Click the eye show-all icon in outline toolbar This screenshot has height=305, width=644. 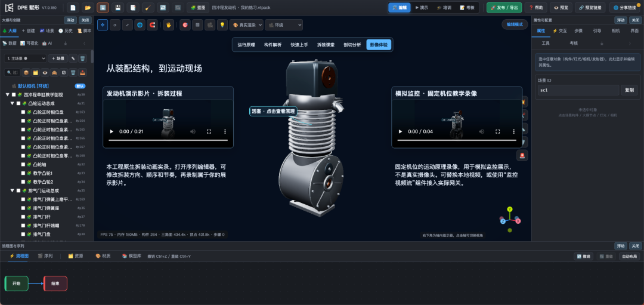point(45,72)
